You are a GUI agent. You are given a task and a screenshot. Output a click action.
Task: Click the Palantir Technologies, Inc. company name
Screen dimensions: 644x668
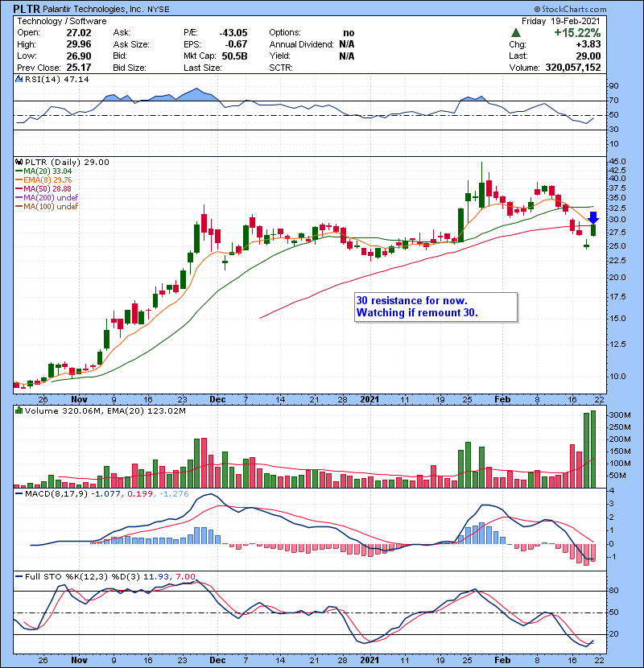pyautogui.click(x=93, y=9)
